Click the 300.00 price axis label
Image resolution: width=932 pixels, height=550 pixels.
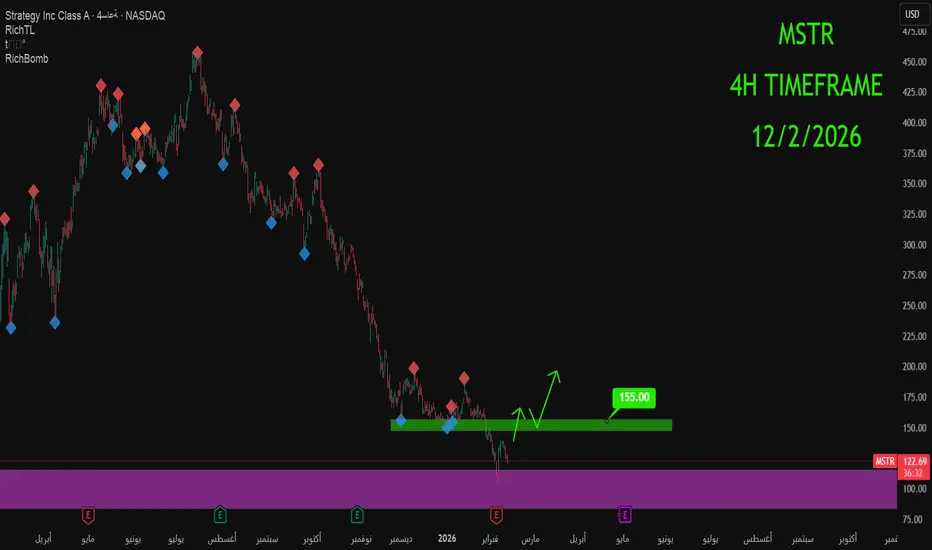[914, 245]
